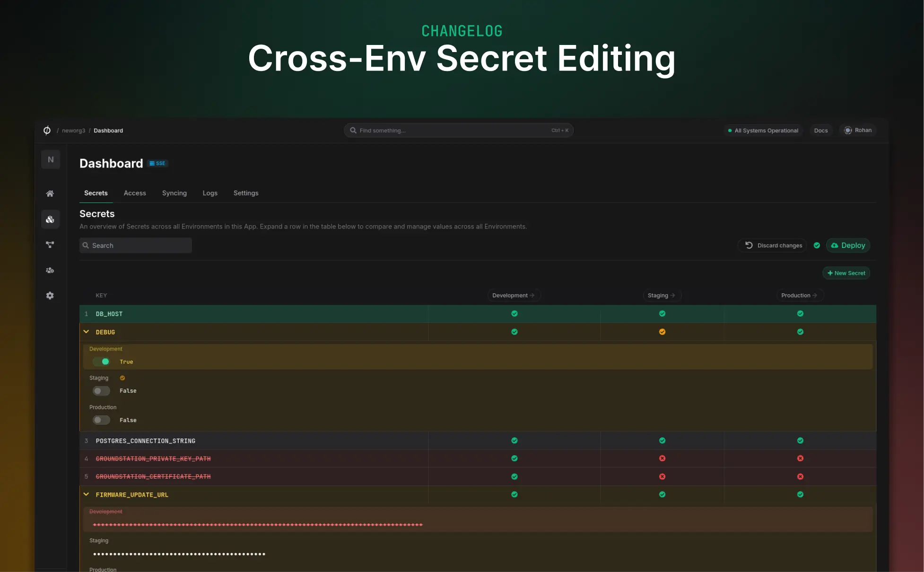Toggle the DEBUG switch for Production environment
Screen dimensions: 924x572
pyautogui.click(x=101, y=420)
